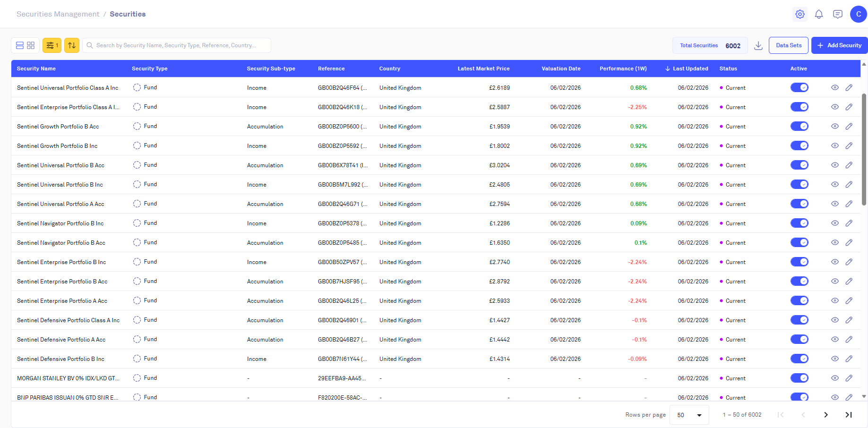Switch to grid view layout
Screen dimensions: 868x428
tap(31, 45)
